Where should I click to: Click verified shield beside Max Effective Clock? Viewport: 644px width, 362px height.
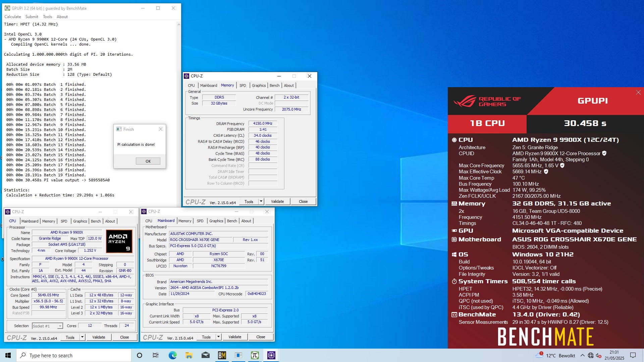click(546, 172)
